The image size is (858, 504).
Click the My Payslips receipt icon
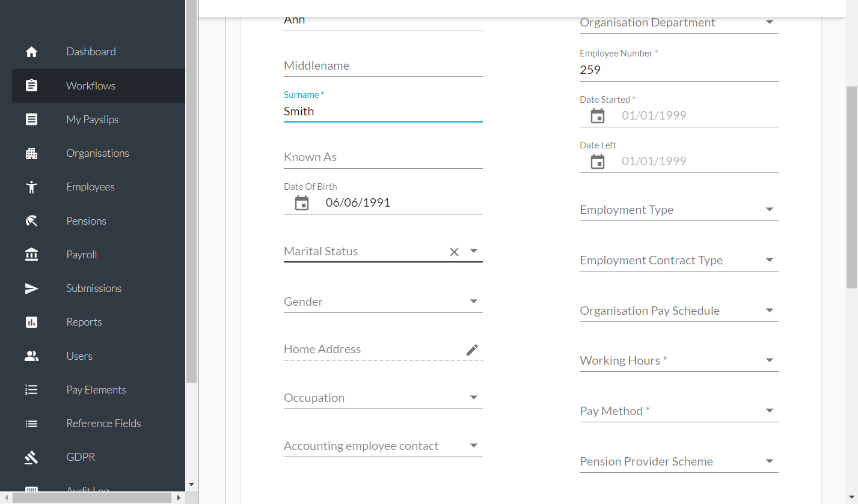coord(32,119)
